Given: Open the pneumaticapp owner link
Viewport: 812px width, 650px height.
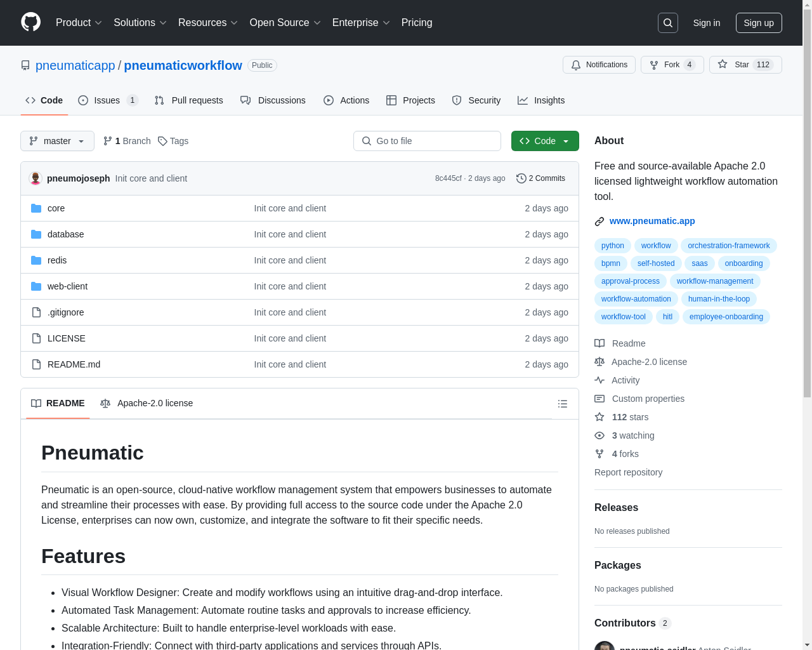Looking at the screenshot, I should (75, 65).
